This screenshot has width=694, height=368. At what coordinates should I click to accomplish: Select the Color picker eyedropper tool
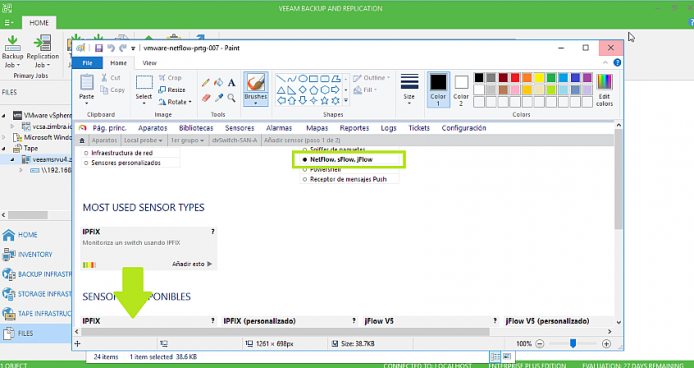tap(219, 97)
